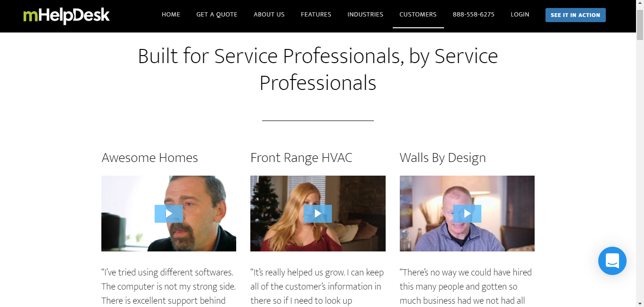Screen dimensions: 644x307
Task: Select the INDUSTRIES navigation item
Action: point(365,14)
